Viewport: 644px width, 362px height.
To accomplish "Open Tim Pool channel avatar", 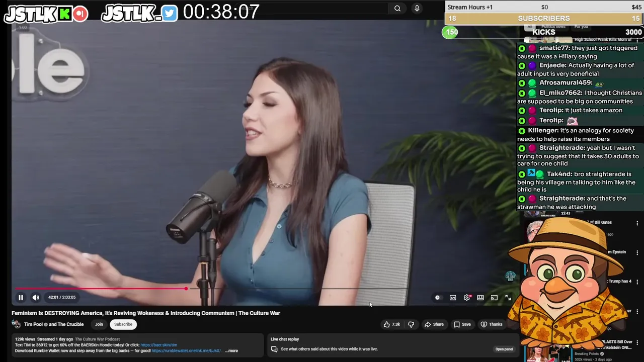I will [16, 324].
